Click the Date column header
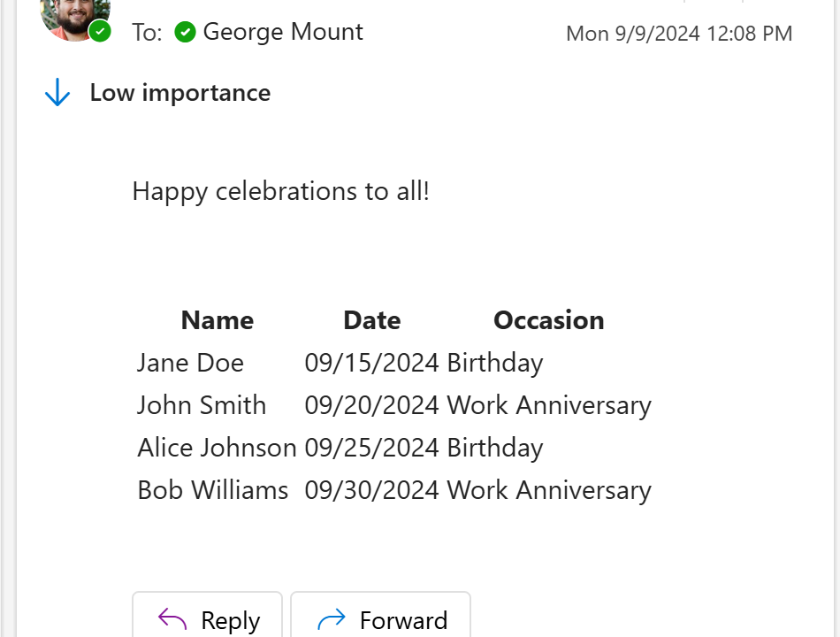840x637 pixels. [371, 320]
